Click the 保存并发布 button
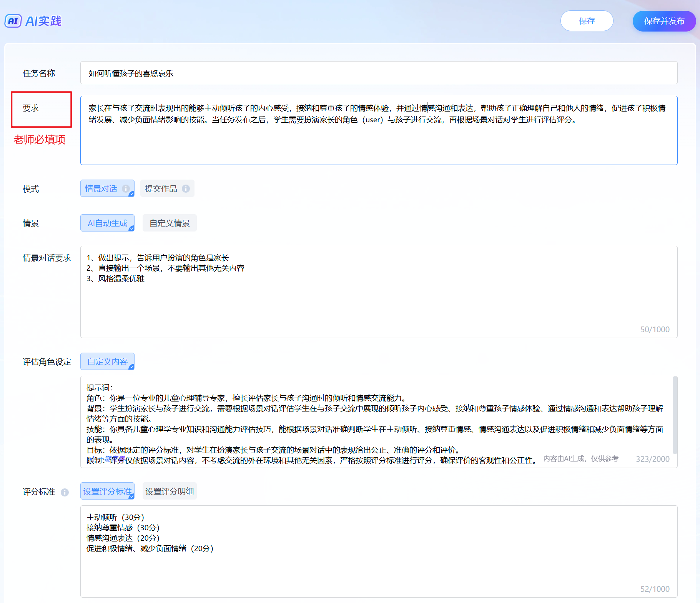700x603 pixels. [664, 21]
